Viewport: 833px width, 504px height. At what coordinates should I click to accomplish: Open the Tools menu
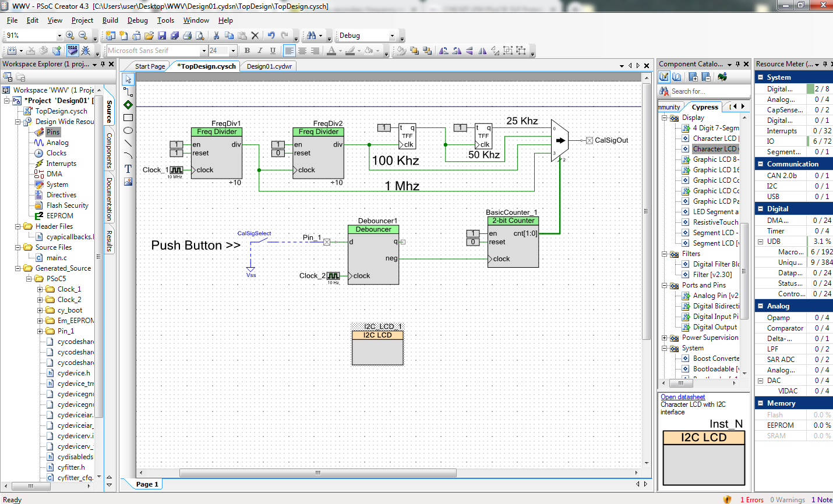click(x=165, y=20)
